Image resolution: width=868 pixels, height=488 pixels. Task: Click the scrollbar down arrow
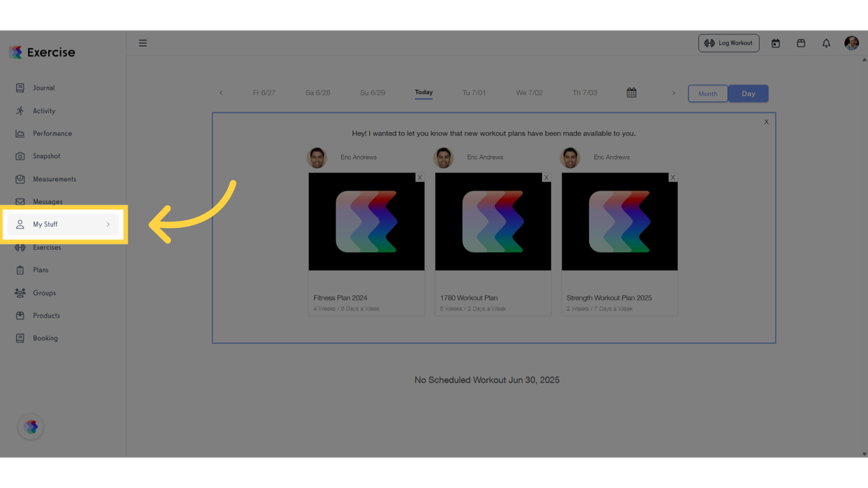click(864, 454)
